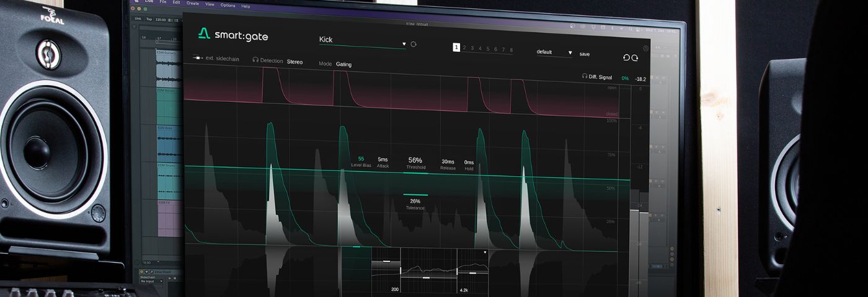
Task: Click headphones icon next to Diff. Signal
Action: pos(585,77)
